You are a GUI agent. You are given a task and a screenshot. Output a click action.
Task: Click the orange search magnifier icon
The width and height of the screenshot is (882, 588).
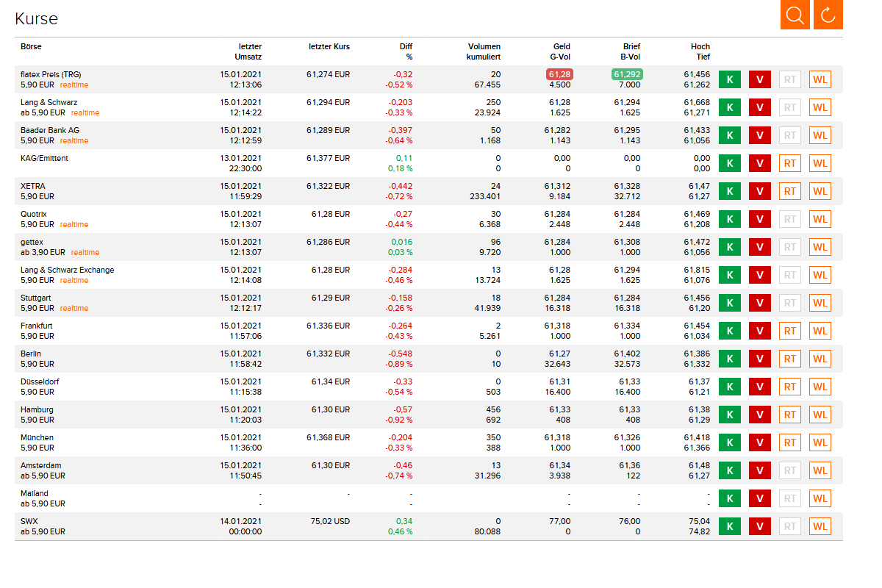(x=795, y=15)
